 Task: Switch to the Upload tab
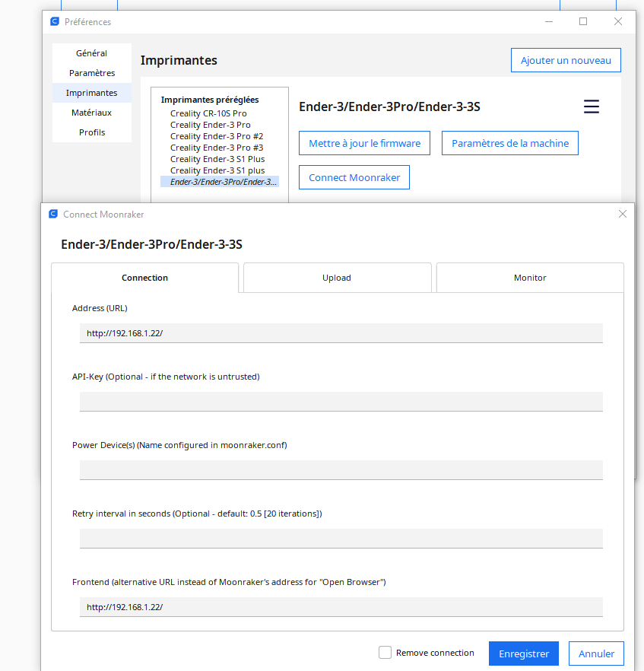coord(337,278)
